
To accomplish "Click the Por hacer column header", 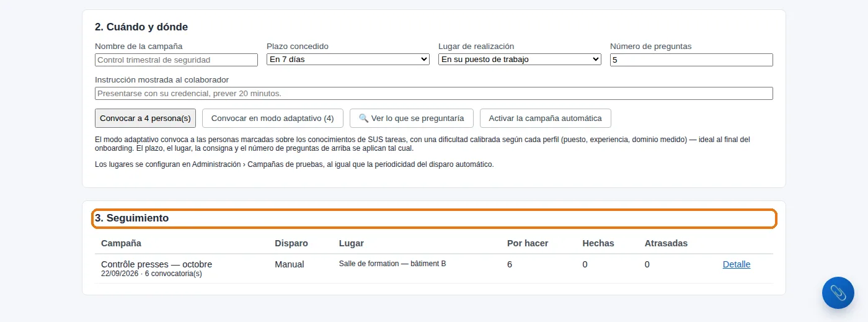I will pos(528,243).
